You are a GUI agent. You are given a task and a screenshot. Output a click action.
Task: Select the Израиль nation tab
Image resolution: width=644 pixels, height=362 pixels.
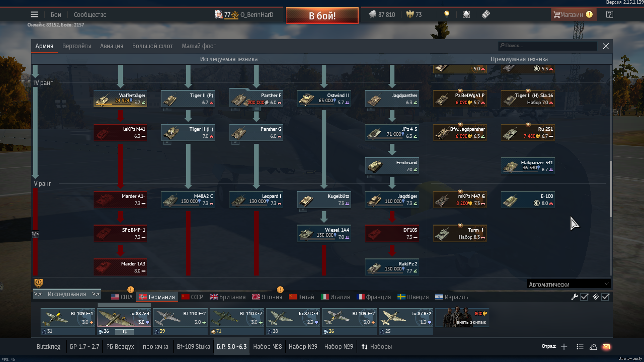pyautogui.click(x=451, y=297)
